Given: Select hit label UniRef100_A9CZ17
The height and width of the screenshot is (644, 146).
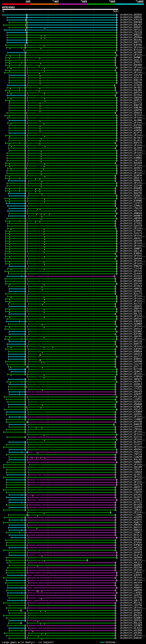Looking at the screenshot, I should (131, 562).
